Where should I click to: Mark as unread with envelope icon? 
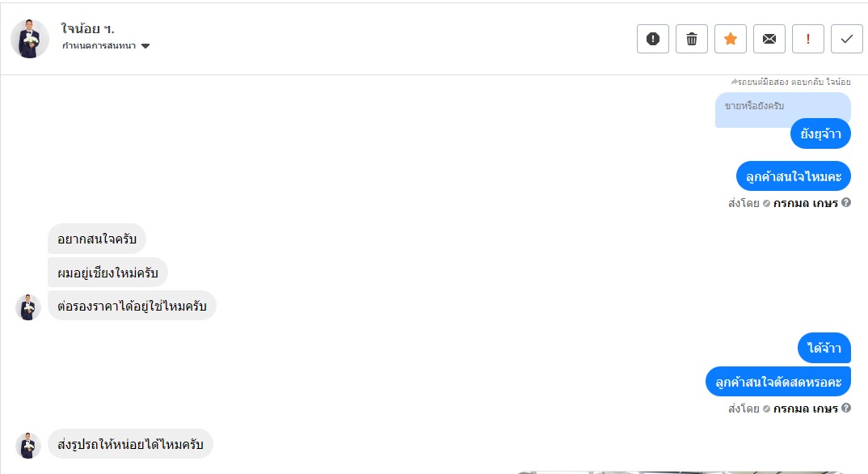tap(769, 39)
